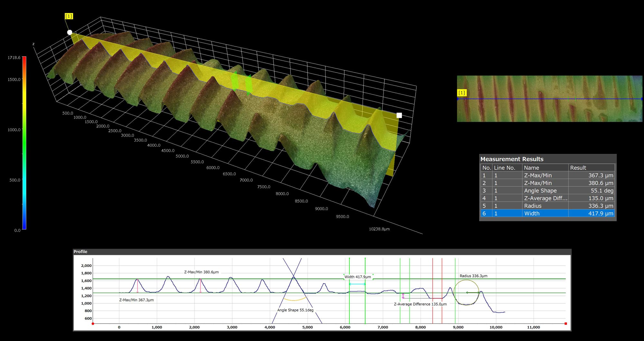Click the rainbow height color scale bar
644x341 pixels.
tap(24, 143)
